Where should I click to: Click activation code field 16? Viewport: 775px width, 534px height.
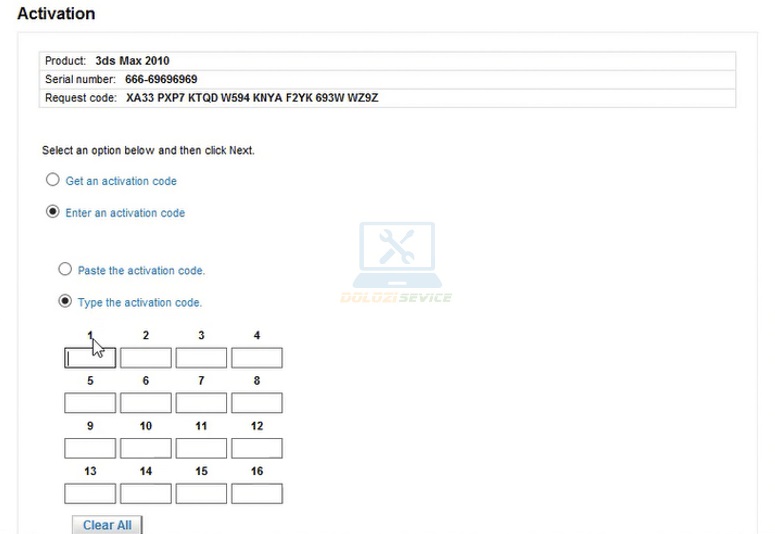tap(257, 493)
